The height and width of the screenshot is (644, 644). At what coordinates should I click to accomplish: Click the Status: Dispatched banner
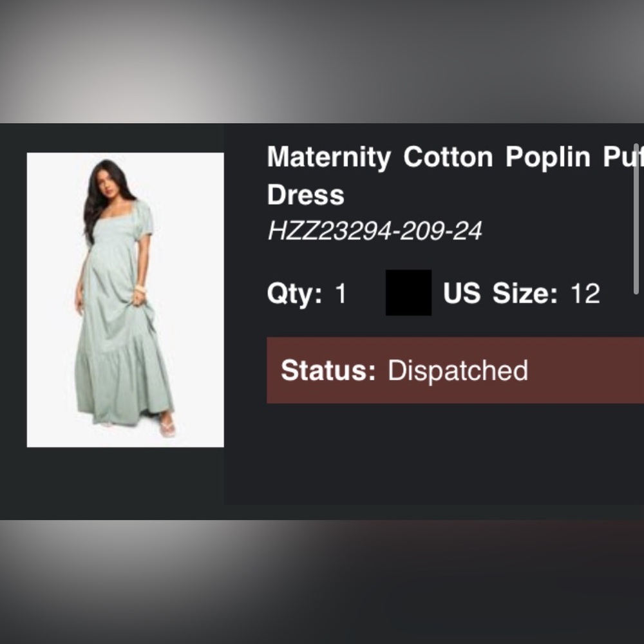pos(455,370)
